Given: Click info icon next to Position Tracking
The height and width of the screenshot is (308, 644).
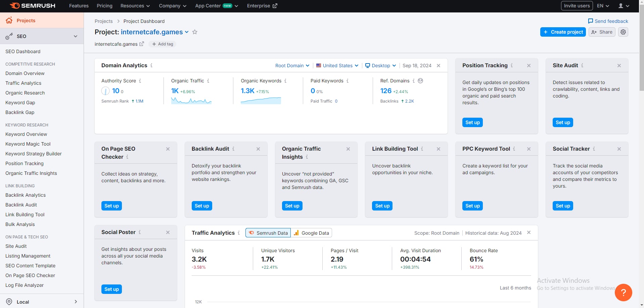Looking at the screenshot, I should [x=512, y=66].
